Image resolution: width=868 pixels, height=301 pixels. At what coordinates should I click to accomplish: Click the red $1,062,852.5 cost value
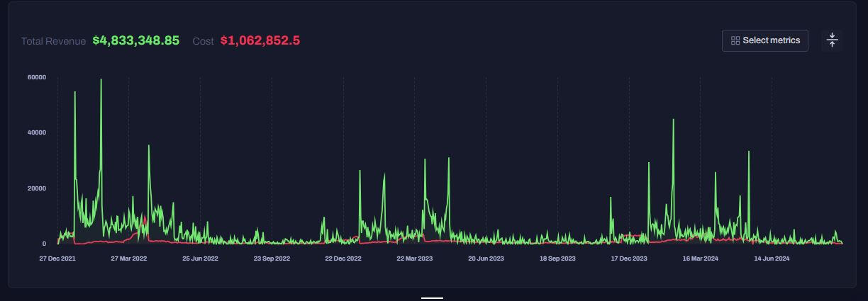pos(260,40)
